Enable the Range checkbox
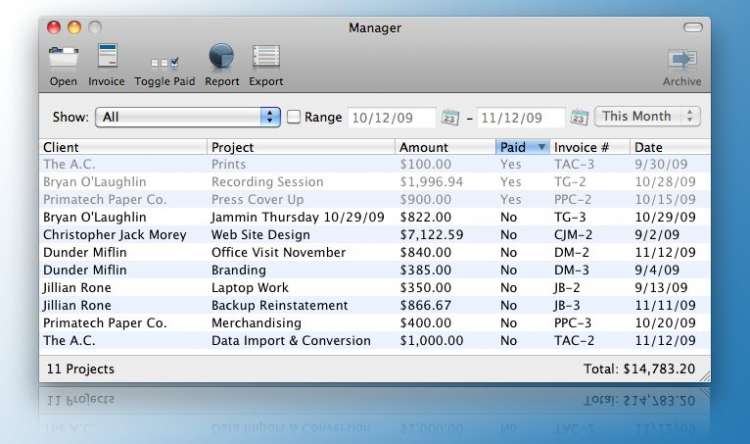750x444 pixels. click(294, 117)
